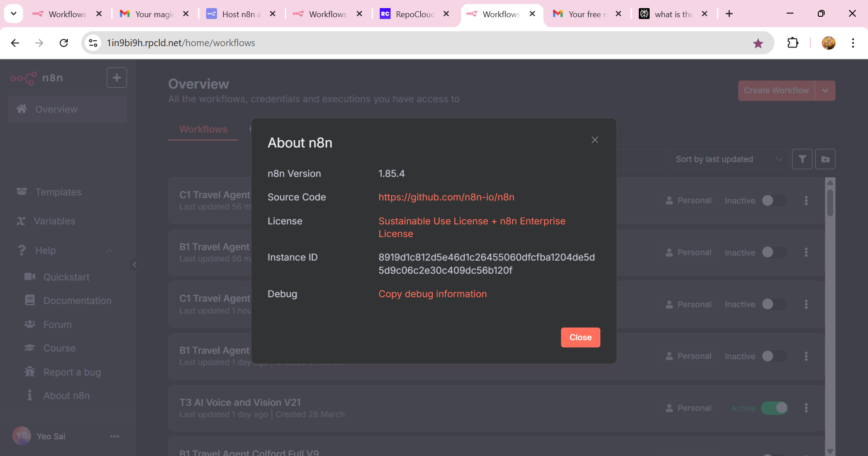Toggle active switch for first B1 Travel Agent
This screenshot has width=868, height=456.
[x=774, y=252]
